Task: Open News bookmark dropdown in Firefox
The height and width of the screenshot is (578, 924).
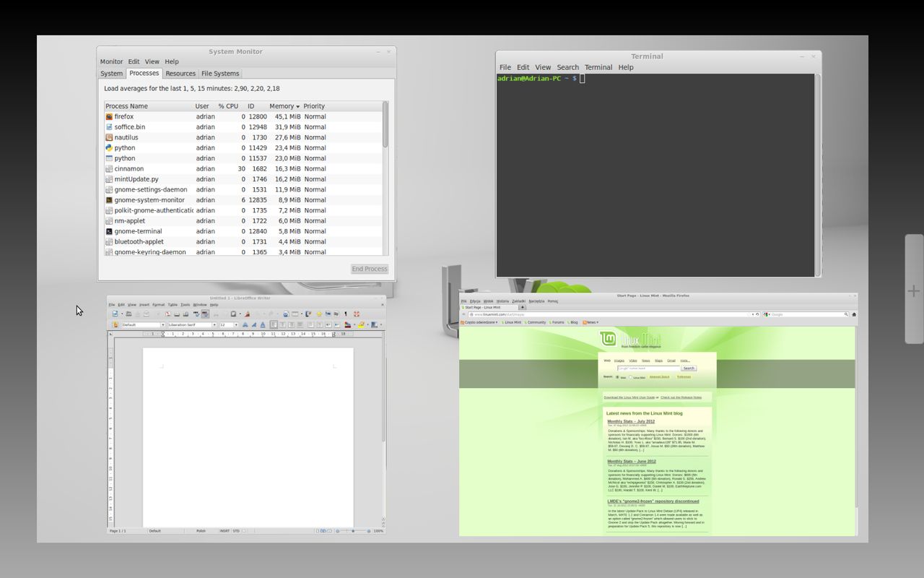Action: (590, 322)
